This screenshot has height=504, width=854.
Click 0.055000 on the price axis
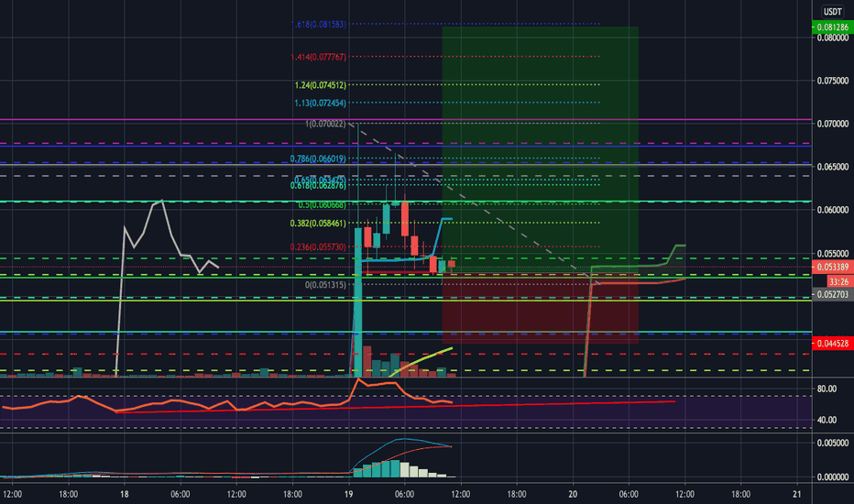(x=833, y=253)
